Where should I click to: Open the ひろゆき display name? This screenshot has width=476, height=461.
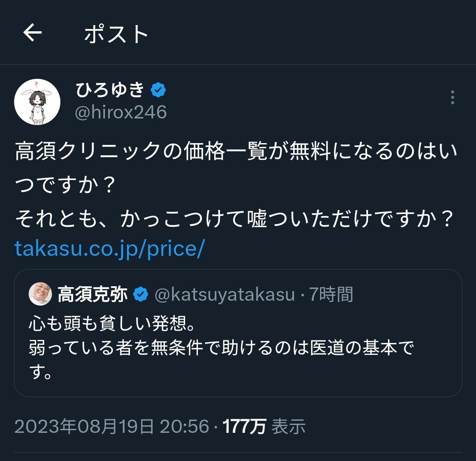(x=110, y=90)
